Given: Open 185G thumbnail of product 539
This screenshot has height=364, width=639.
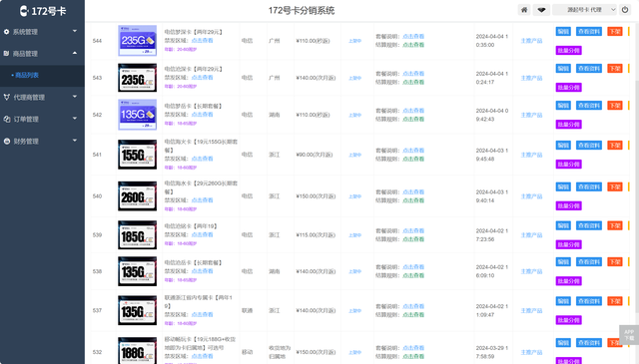Looking at the screenshot, I should (x=138, y=235).
